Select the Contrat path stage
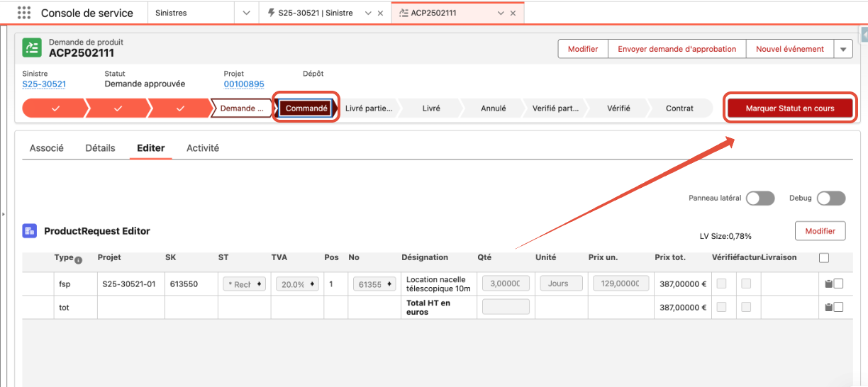868x387 pixels. pos(680,108)
